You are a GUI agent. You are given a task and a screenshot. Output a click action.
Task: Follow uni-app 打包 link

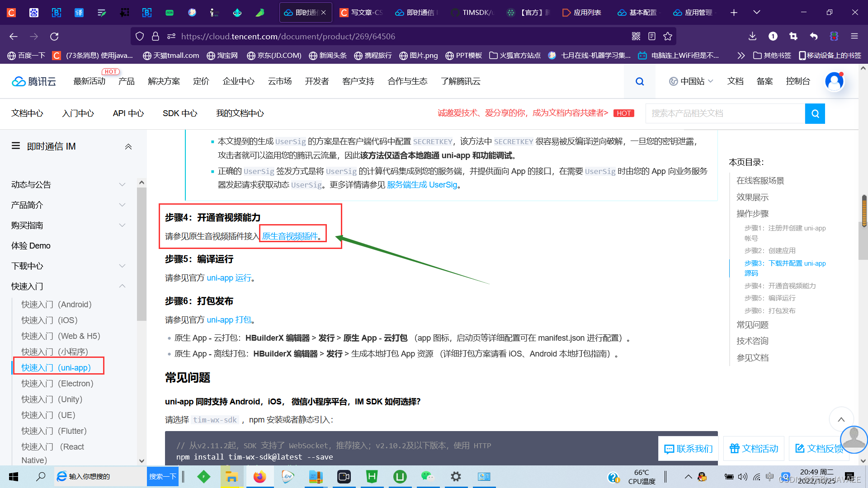click(x=229, y=320)
